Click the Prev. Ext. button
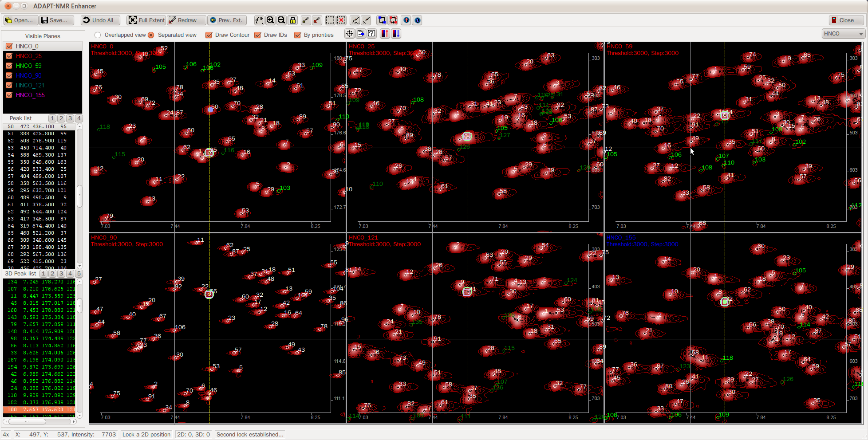 tap(226, 20)
